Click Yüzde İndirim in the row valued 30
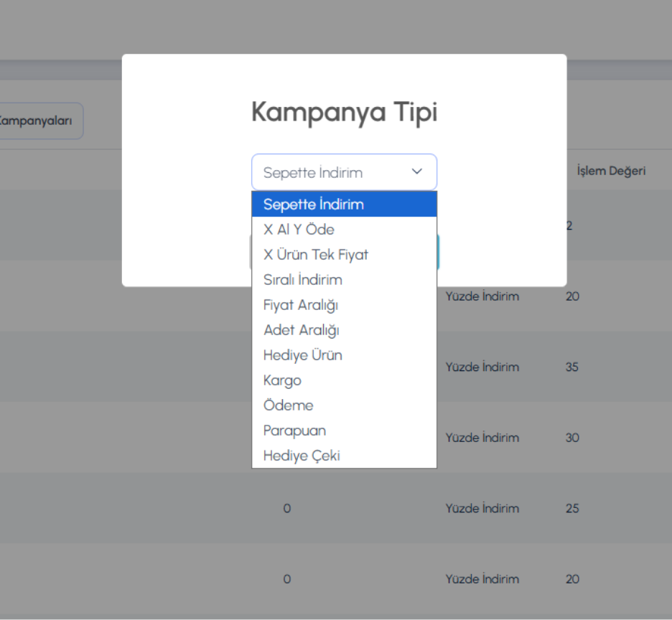 (482, 438)
